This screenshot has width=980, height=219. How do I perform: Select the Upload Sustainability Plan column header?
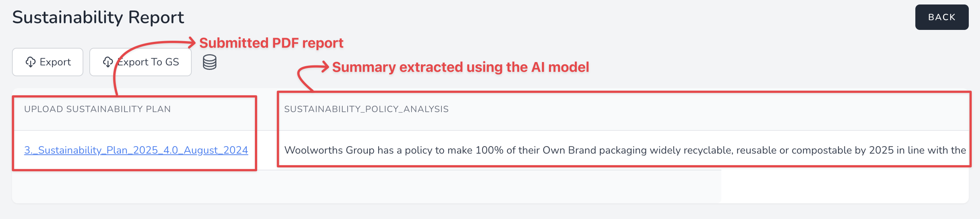tap(98, 109)
